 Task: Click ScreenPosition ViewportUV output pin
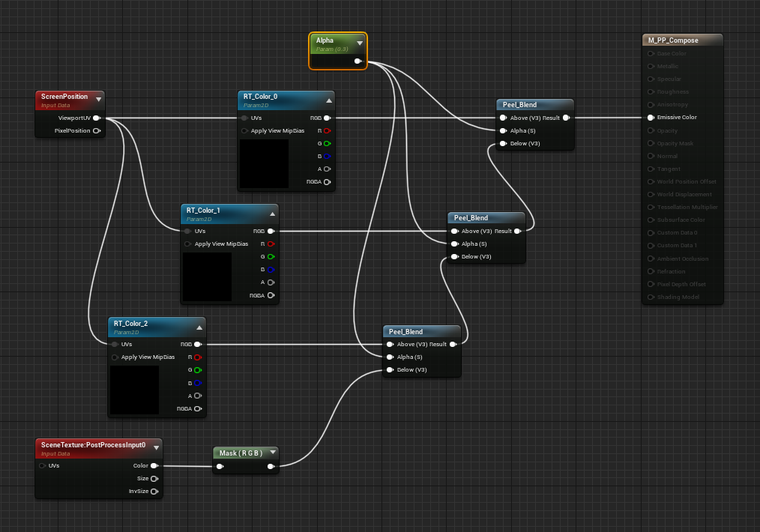(97, 118)
